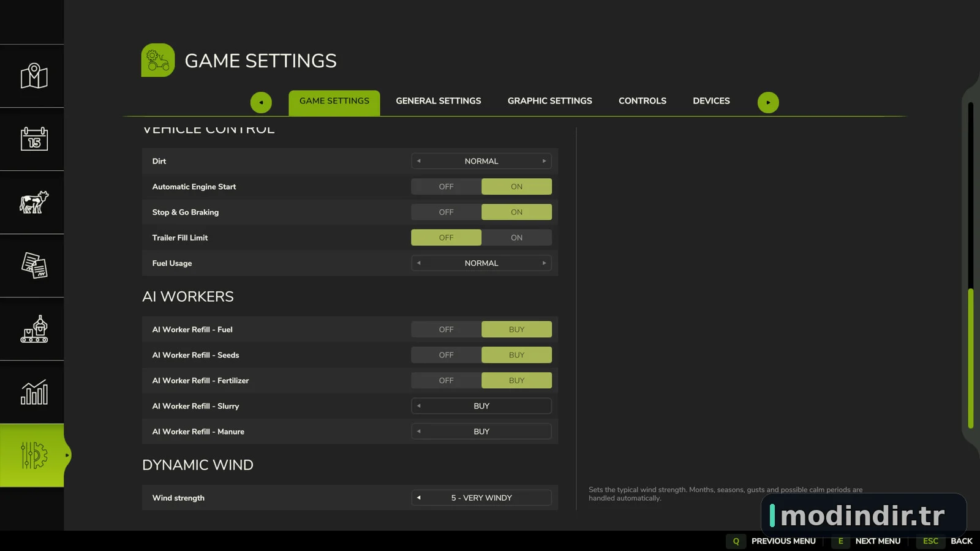
Task: Switch to the Game Settings tab
Action: click(x=334, y=102)
